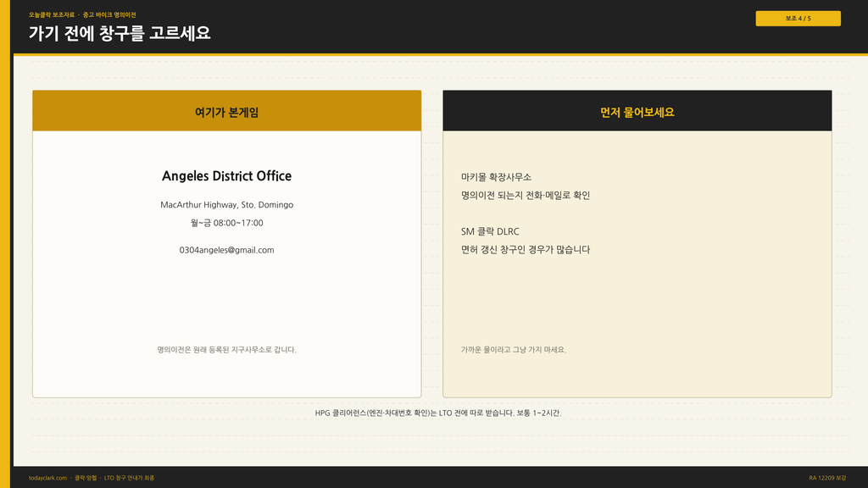Select the '여기가 본게임' card header
The height and width of the screenshot is (488, 868).
tap(227, 111)
